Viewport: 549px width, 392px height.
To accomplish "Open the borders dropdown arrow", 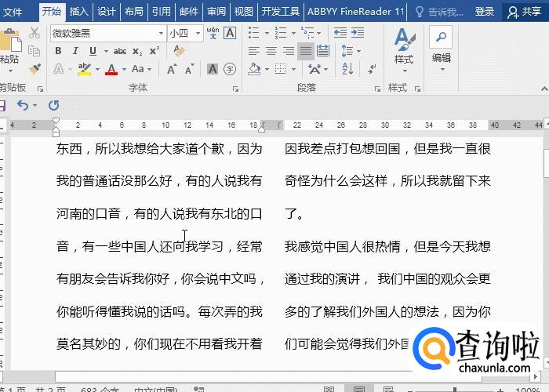I will coord(294,69).
